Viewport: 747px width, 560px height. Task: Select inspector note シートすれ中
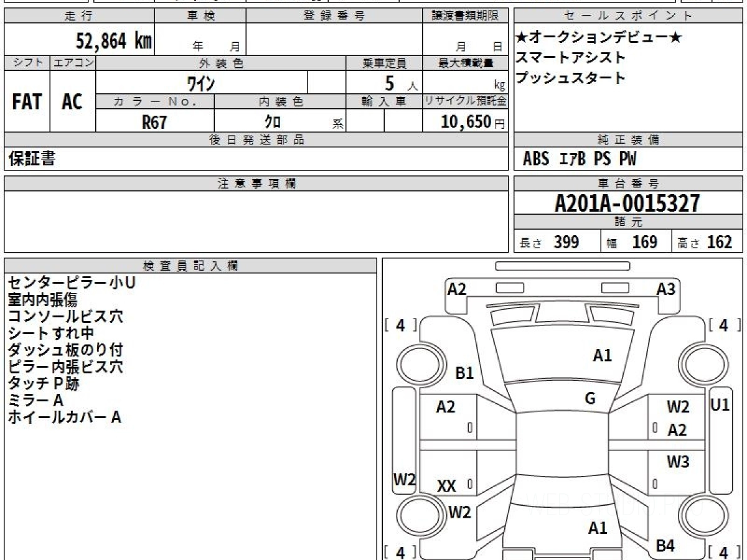click(x=51, y=334)
